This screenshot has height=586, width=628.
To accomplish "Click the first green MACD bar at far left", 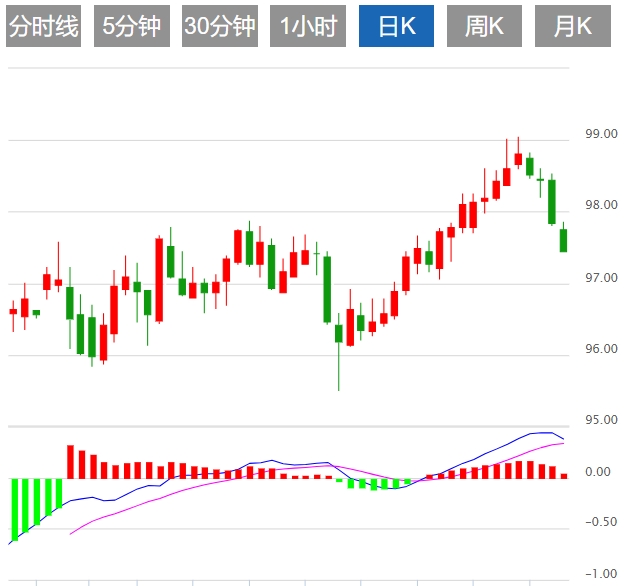I will pyautogui.click(x=14, y=509).
